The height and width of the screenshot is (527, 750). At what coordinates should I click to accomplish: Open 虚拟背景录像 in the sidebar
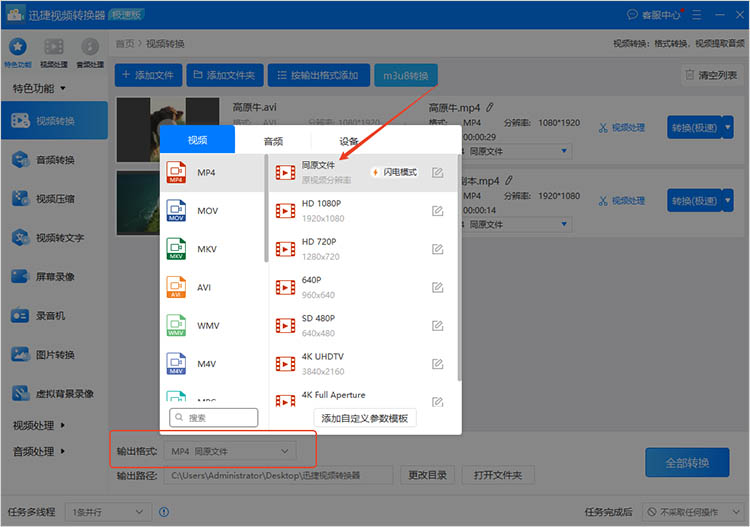coord(55,394)
